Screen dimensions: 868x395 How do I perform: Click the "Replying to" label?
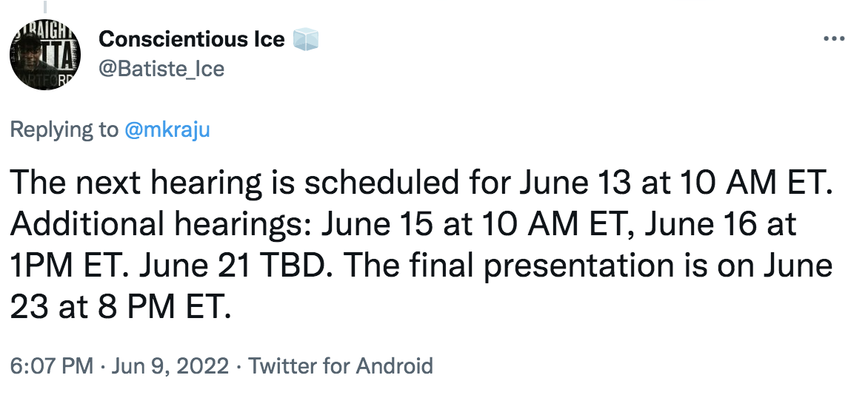[63, 129]
